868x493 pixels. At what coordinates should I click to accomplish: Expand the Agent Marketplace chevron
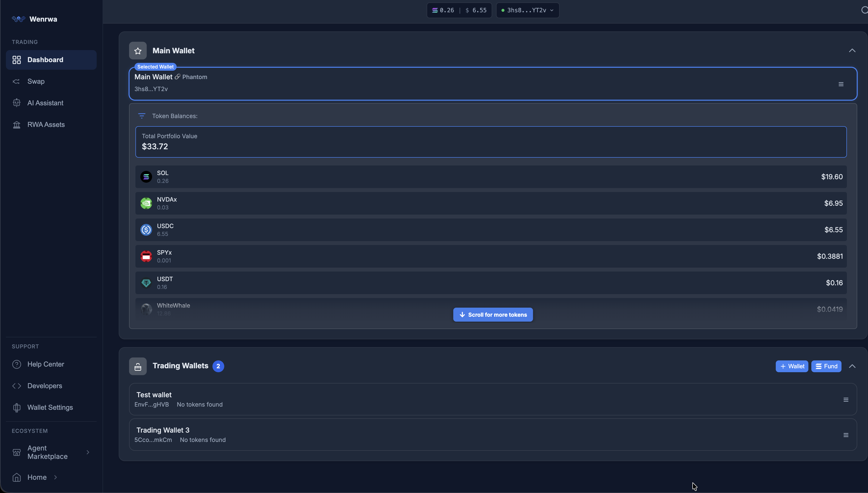[x=88, y=452]
